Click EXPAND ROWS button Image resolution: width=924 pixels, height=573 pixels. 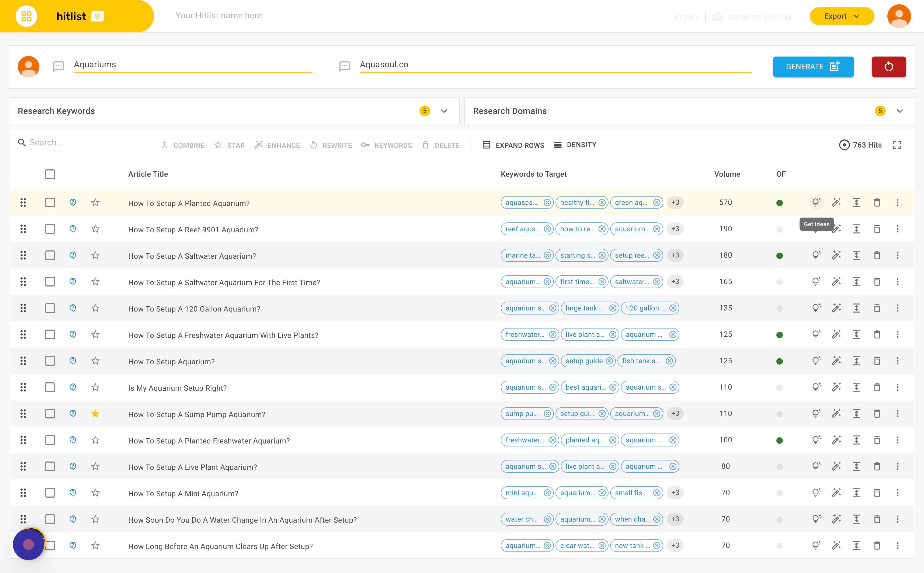click(x=513, y=145)
